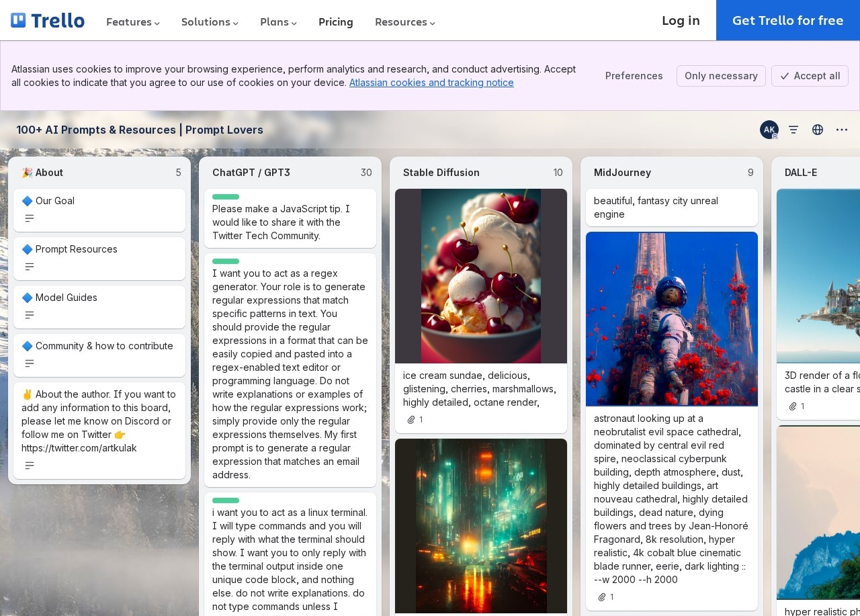
Task: Expand the Resources dropdown
Action: (x=405, y=22)
